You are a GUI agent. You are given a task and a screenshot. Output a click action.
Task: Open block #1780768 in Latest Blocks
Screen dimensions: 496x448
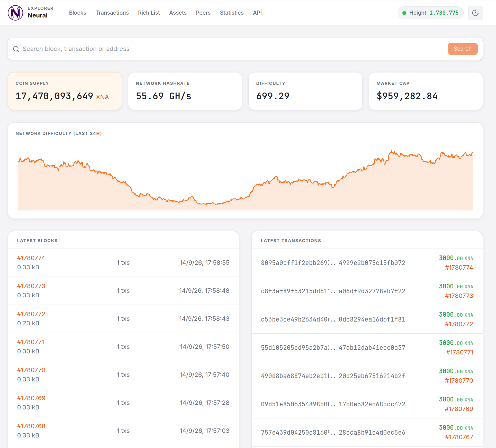click(31, 426)
